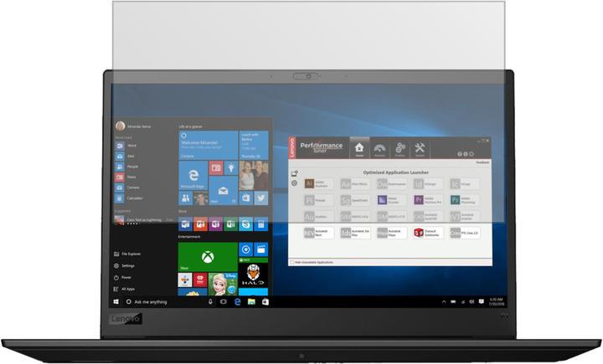Open the Calculator tile in Office row
The height and width of the screenshot is (364, 603).
pos(261,223)
